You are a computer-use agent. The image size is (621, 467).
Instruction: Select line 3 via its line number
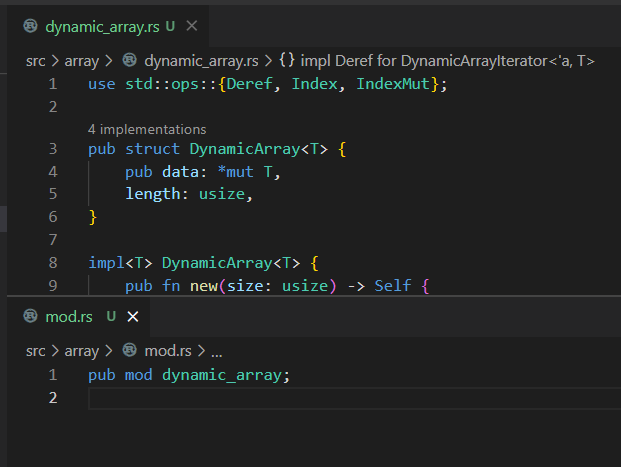point(53,149)
